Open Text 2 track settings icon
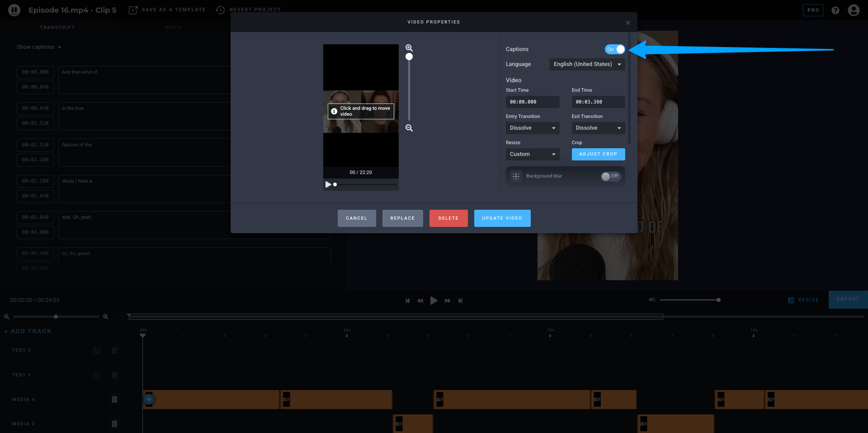Image resolution: width=868 pixels, height=433 pixels. 97,350
